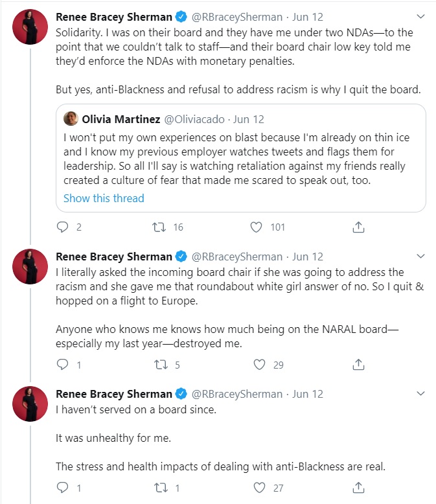436x504 pixels.
Task: Like the tweet with 29 likes
Action: (x=259, y=365)
